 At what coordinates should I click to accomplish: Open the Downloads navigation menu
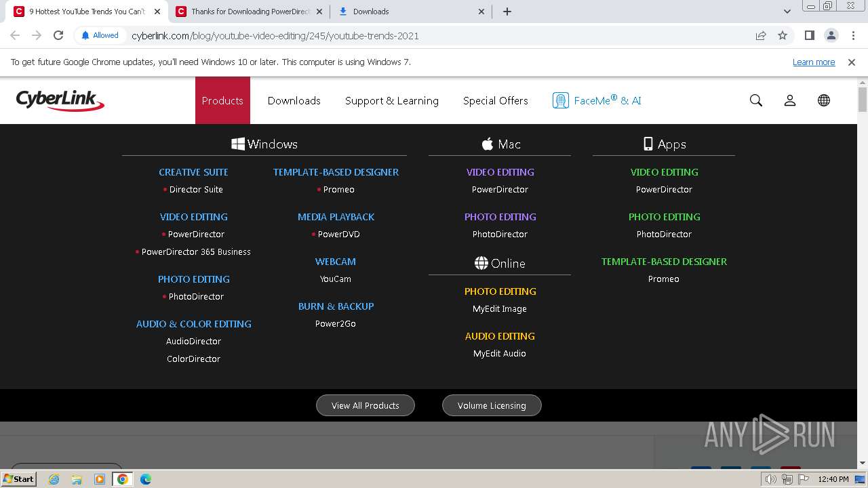point(294,100)
